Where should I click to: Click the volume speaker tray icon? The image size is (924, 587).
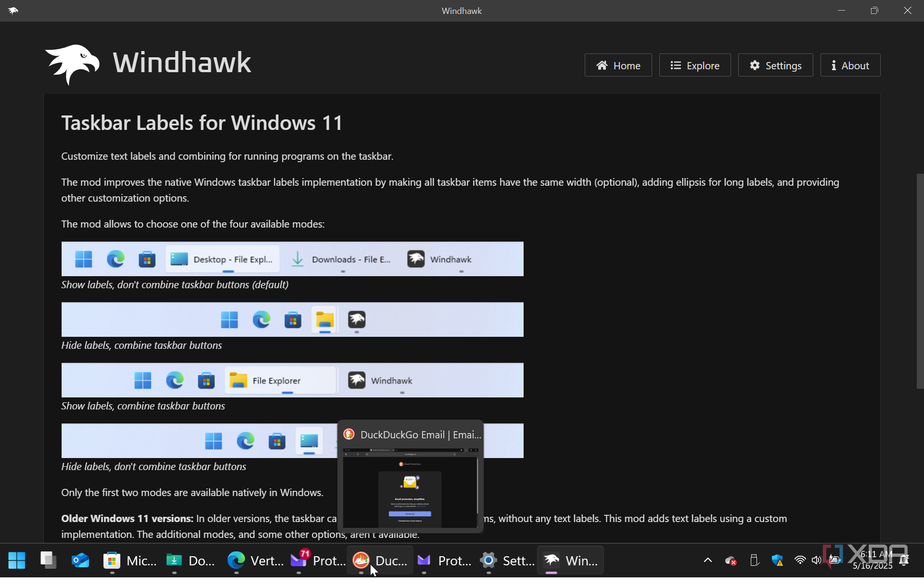[x=816, y=560]
